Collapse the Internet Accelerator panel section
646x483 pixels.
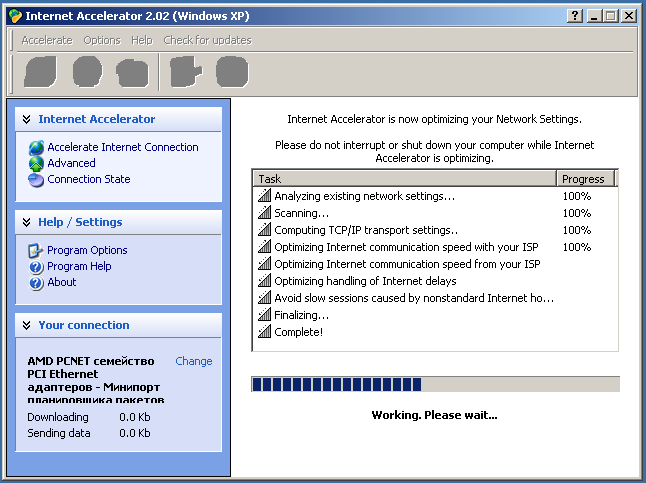(27, 120)
